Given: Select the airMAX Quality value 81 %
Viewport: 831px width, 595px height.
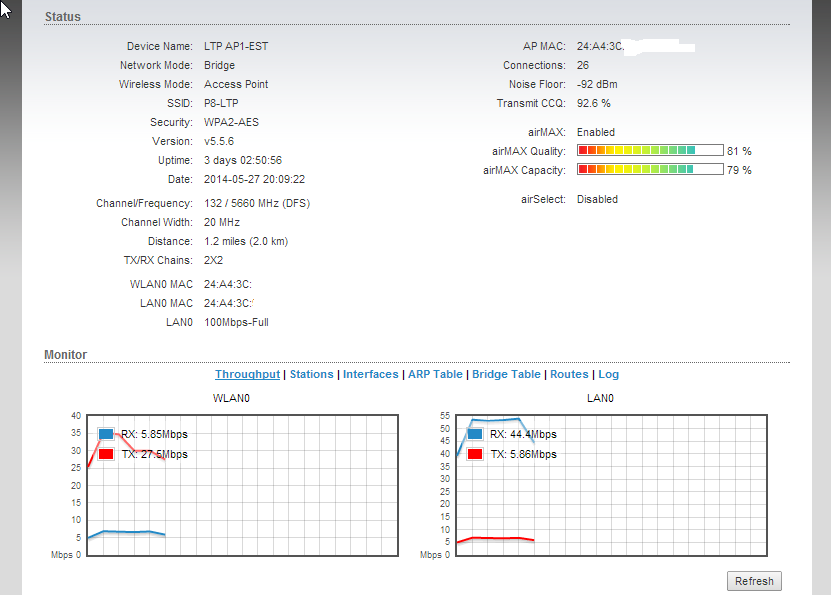Looking at the screenshot, I should coord(739,151).
